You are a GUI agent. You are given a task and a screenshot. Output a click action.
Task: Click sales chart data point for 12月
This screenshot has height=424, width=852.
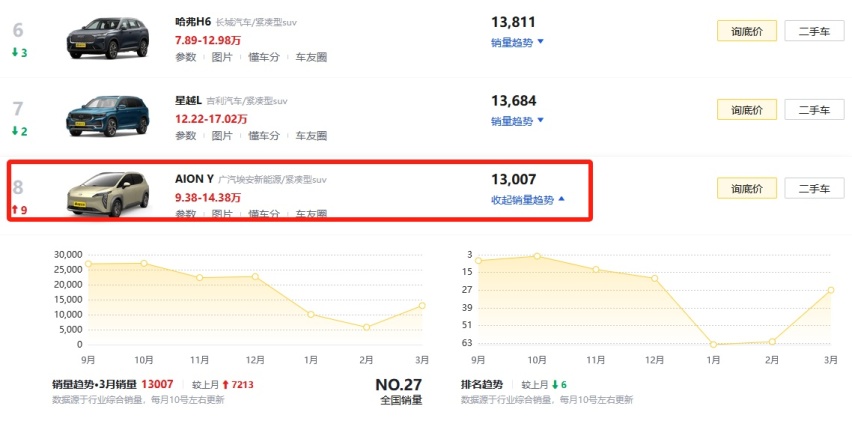pos(255,276)
